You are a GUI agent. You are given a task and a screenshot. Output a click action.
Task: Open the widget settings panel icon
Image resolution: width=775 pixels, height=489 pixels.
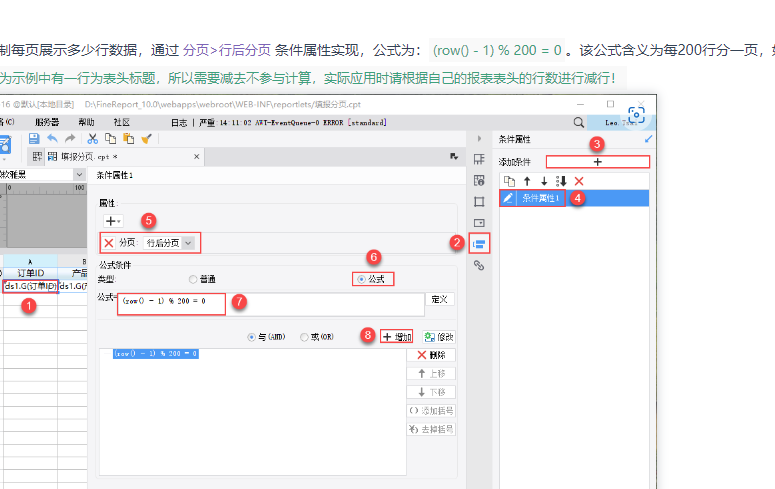tap(479, 223)
